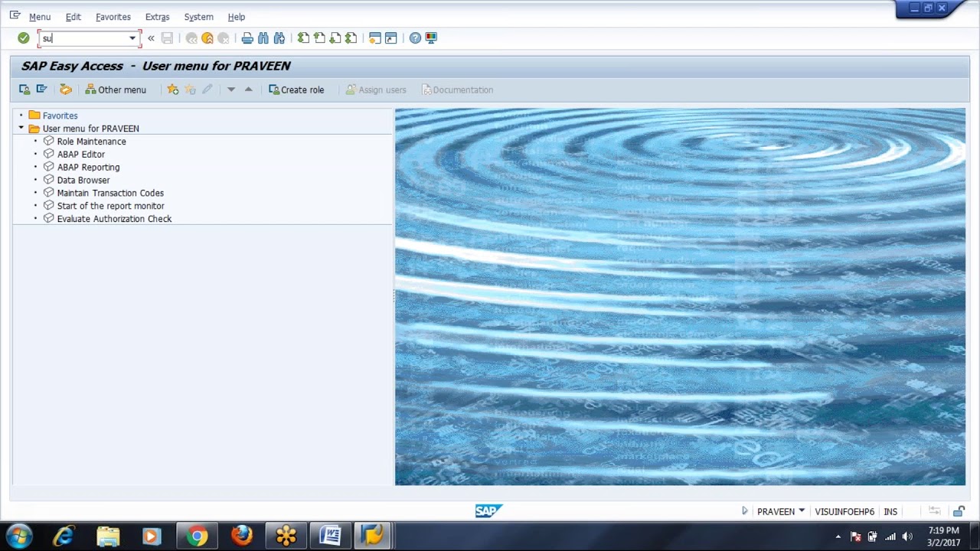Toggle INS insert mode in status bar
The width and height of the screenshot is (980, 551).
890,511
